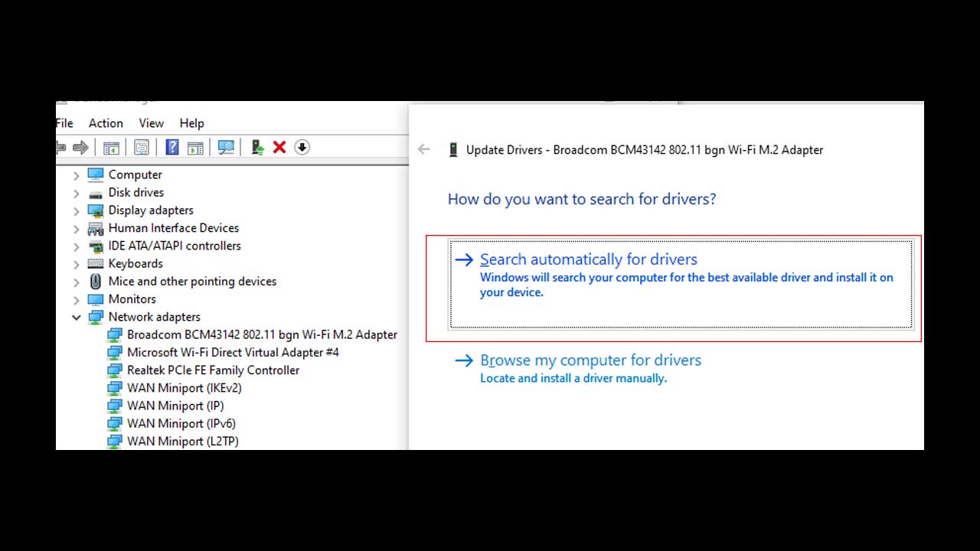The image size is (980, 551).
Task: Click the Show/Hide Console Tree icon
Action: coord(111,147)
